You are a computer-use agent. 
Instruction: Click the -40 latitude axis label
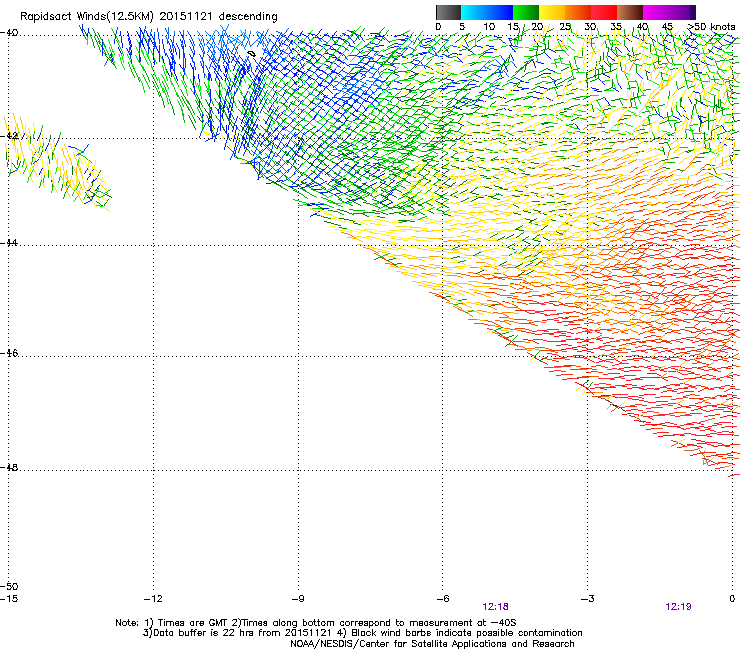tap(9, 33)
